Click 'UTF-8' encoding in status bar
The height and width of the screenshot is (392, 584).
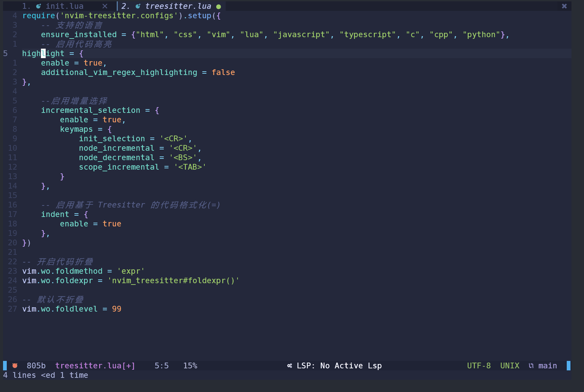click(479, 366)
